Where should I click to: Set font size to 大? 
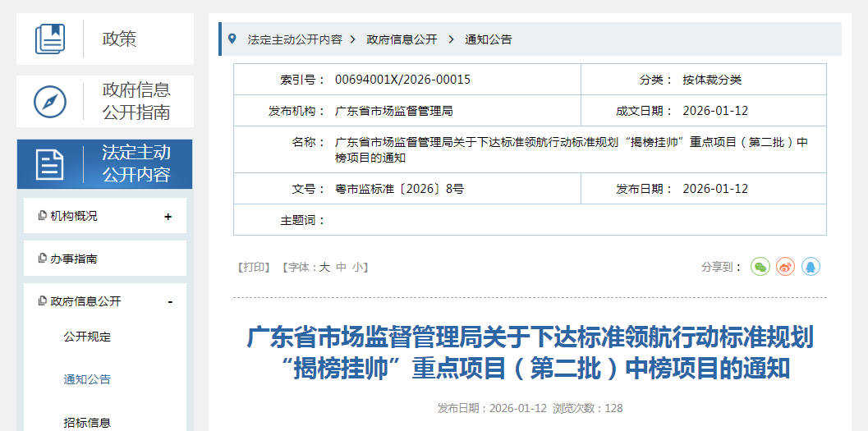(324, 268)
